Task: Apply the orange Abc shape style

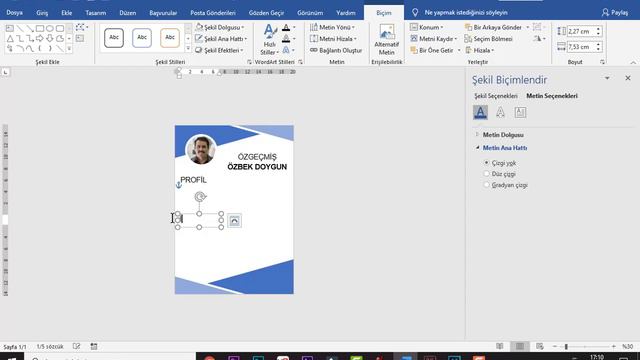Action: (x=170, y=38)
